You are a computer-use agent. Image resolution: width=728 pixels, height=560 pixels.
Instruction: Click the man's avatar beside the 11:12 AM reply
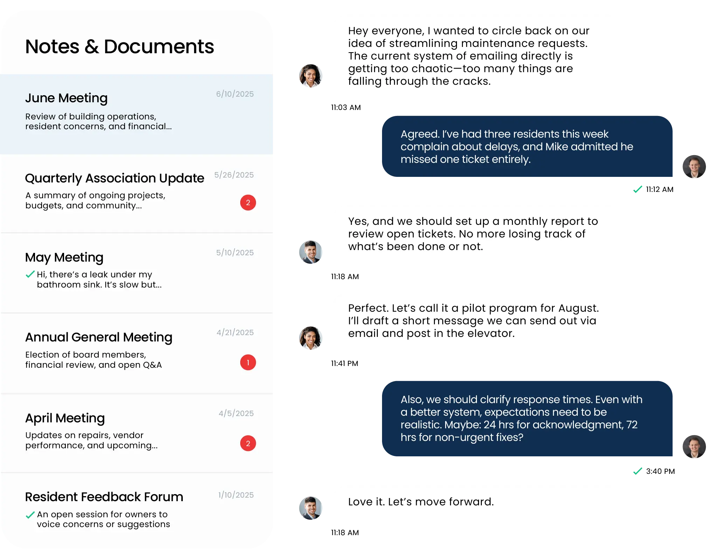coord(694,167)
